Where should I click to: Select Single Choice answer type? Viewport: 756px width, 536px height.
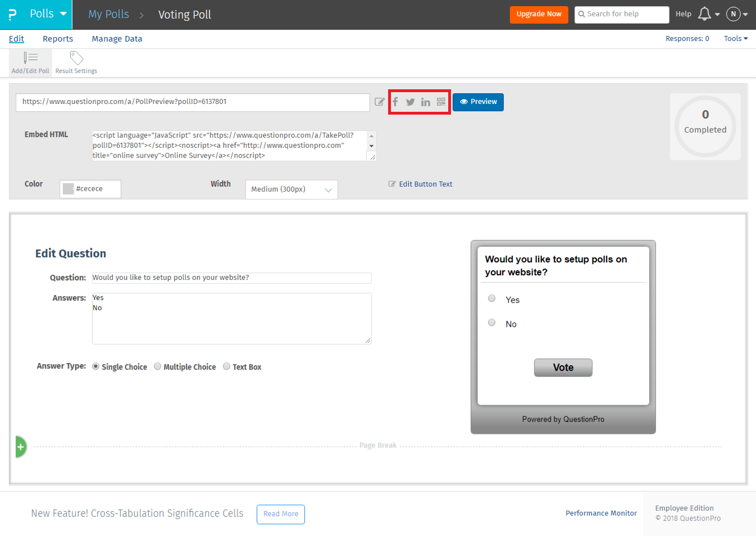[x=96, y=367]
